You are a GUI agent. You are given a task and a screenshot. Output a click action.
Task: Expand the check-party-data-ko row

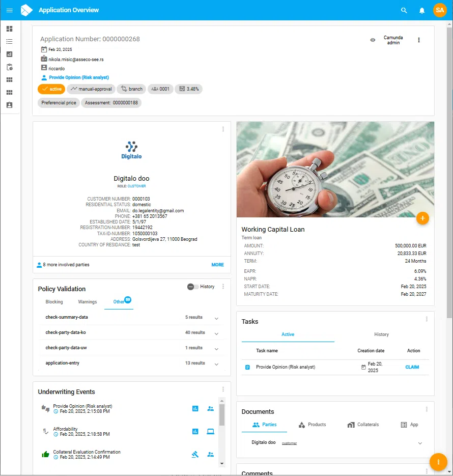tap(216, 333)
